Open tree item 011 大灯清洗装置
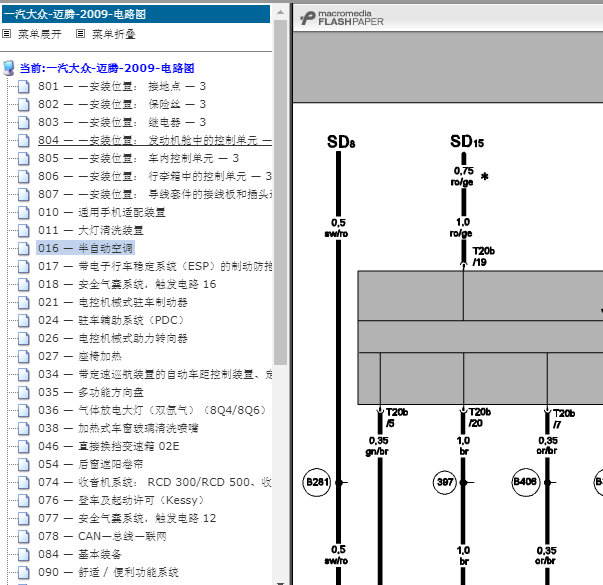 pos(91,230)
